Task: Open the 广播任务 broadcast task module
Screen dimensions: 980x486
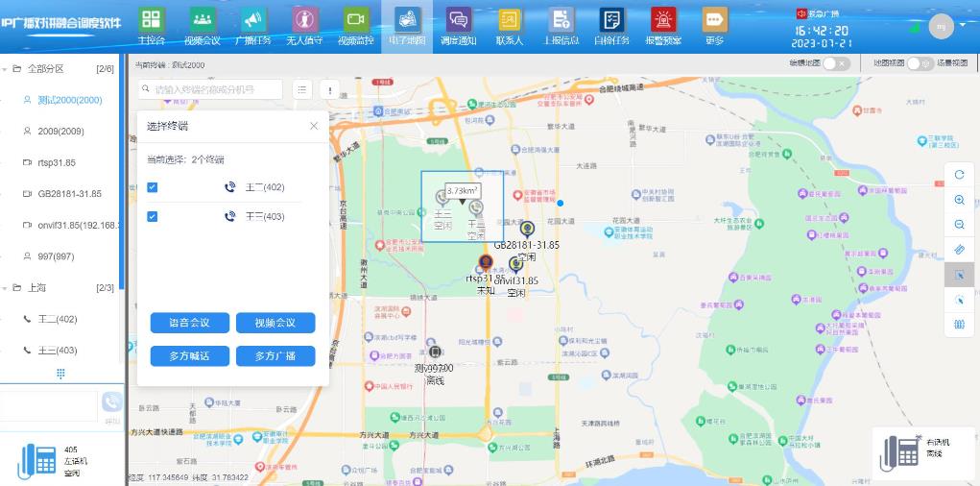Action: tap(253, 26)
